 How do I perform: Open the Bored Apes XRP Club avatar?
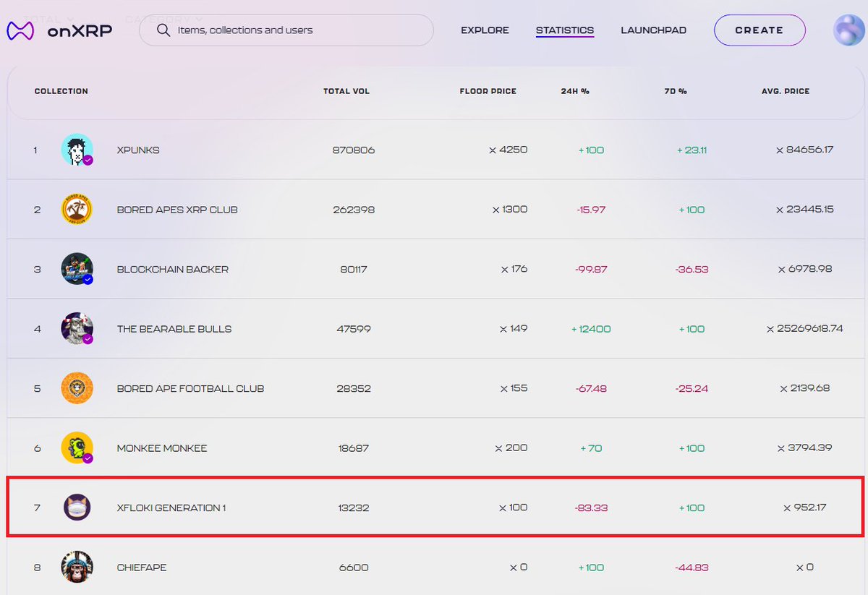click(77, 210)
